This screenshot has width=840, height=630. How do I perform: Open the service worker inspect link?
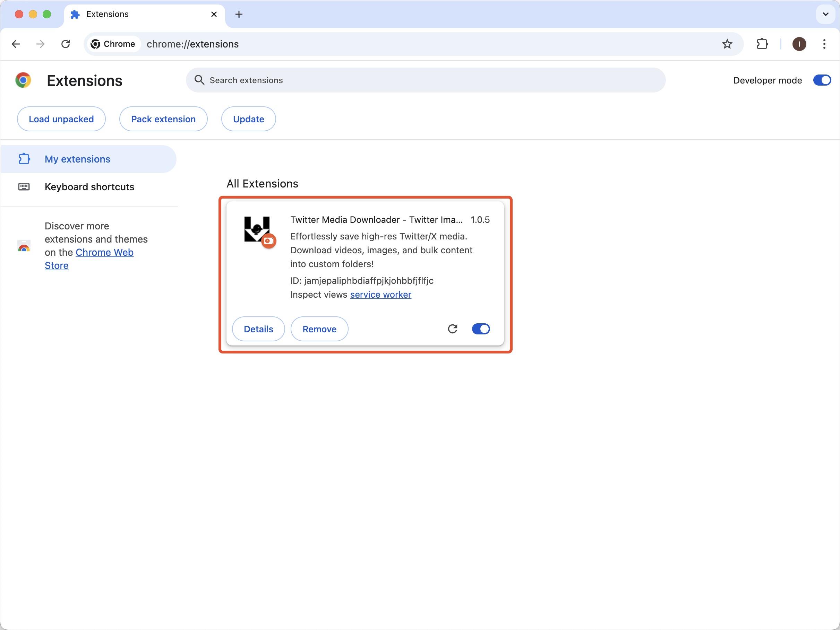coord(380,295)
